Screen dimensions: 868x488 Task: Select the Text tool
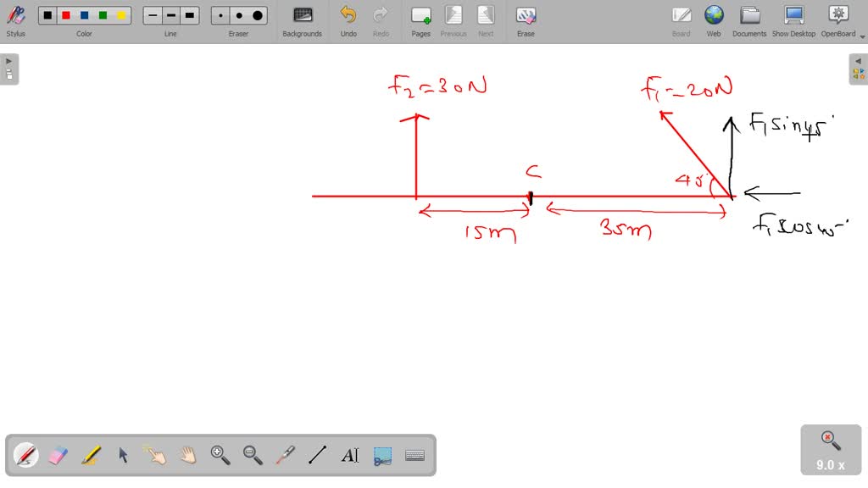click(x=349, y=455)
